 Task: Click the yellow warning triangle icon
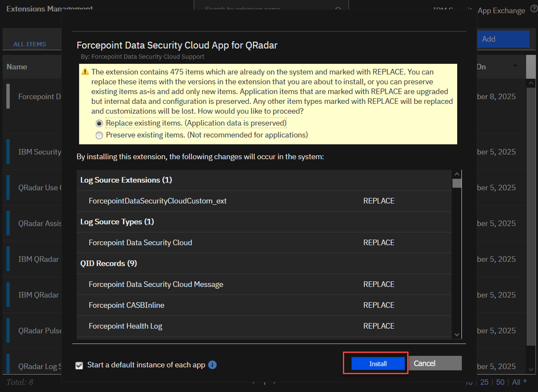click(85, 72)
